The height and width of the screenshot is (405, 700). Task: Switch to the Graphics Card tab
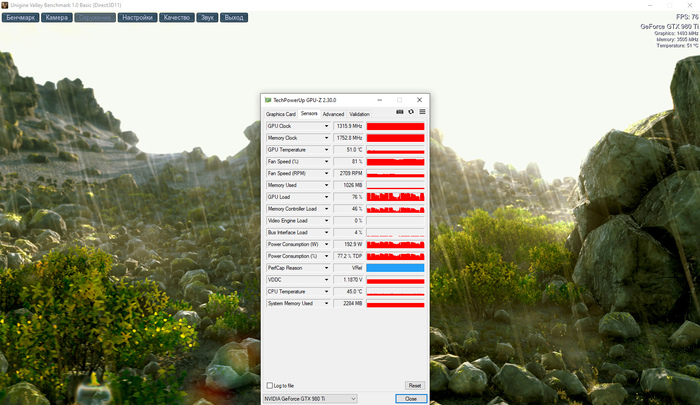280,114
